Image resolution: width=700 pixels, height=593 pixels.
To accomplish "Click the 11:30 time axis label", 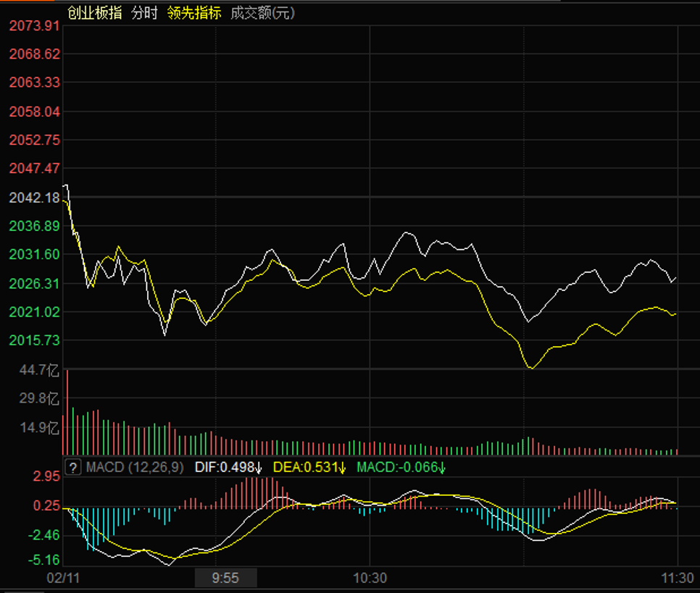I will (676, 578).
